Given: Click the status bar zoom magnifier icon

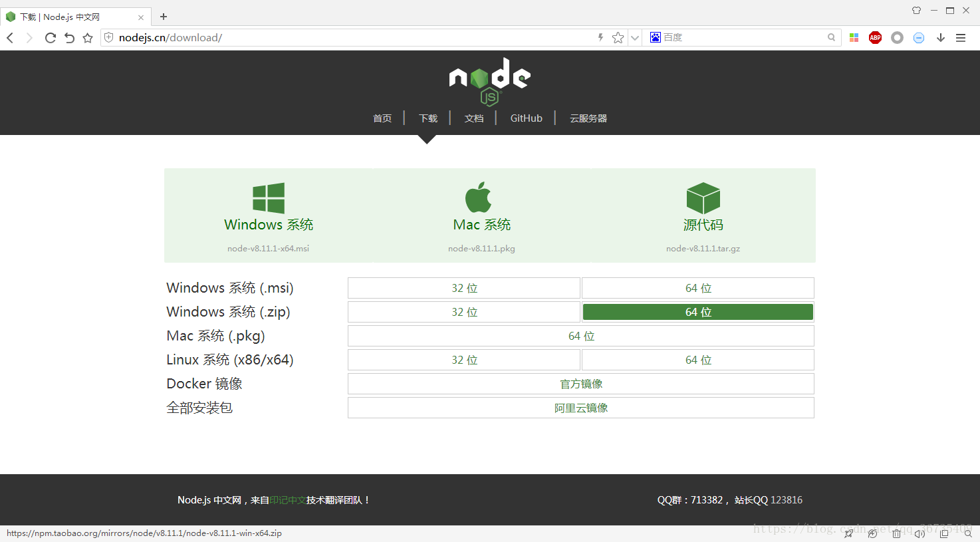Looking at the screenshot, I should (968, 533).
